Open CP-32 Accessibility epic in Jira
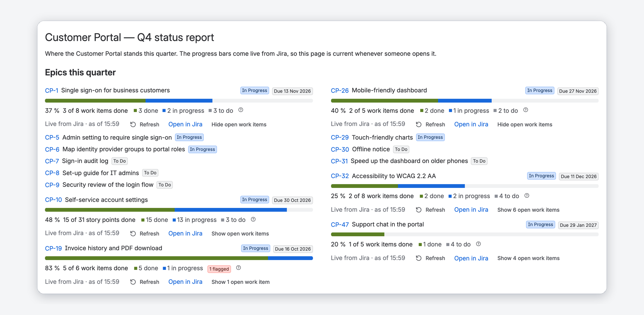644x315 pixels. 471,210
